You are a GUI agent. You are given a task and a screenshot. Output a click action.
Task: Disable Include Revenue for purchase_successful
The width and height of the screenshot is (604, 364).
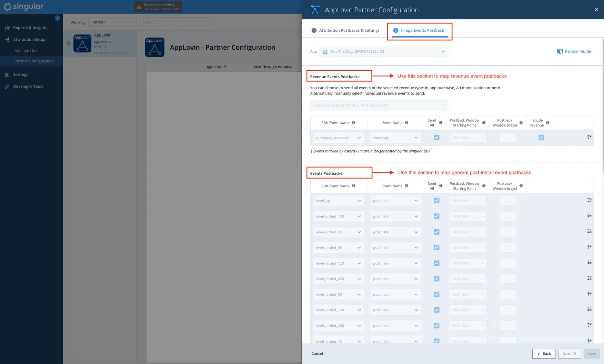pyautogui.click(x=541, y=137)
